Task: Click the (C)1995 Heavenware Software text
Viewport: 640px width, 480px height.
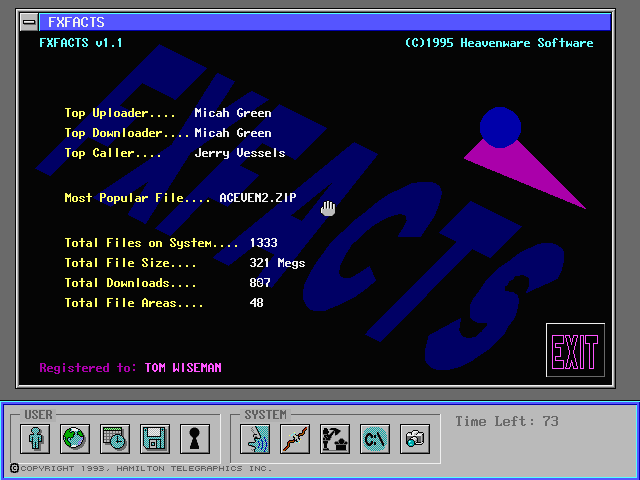Action: pos(499,43)
